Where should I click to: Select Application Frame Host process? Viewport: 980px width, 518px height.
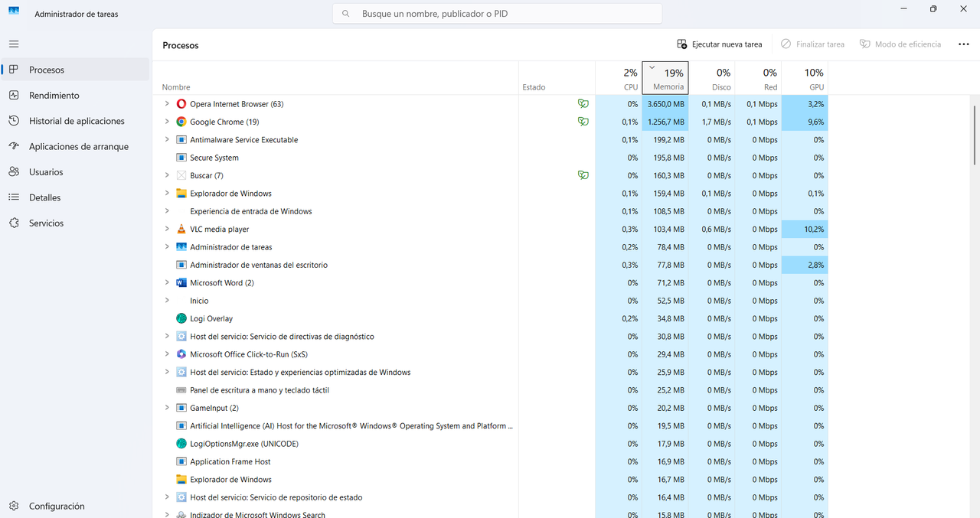click(491, 461)
